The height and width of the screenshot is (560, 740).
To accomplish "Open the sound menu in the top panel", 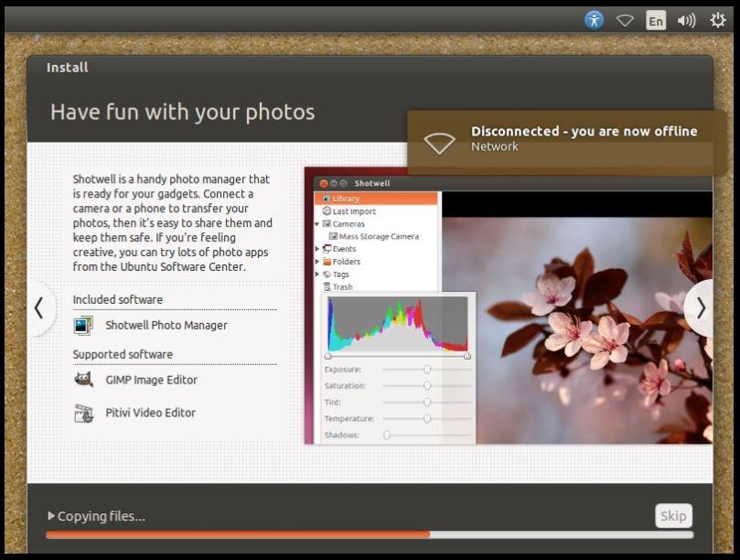I will click(685, 18).
